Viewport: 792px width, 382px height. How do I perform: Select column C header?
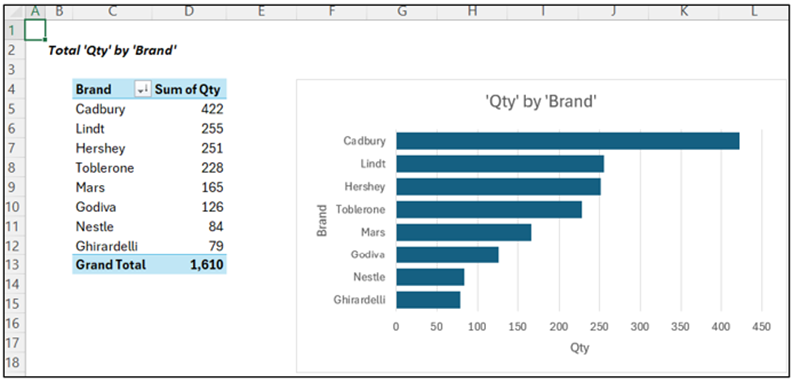112,11
